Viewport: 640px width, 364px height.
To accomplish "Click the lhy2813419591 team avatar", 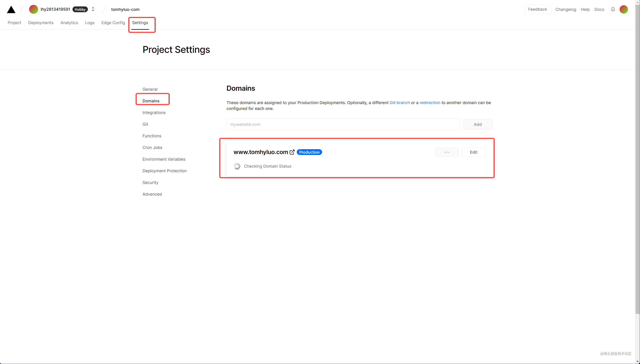I will pyautogui.click(x=33, y=9).
